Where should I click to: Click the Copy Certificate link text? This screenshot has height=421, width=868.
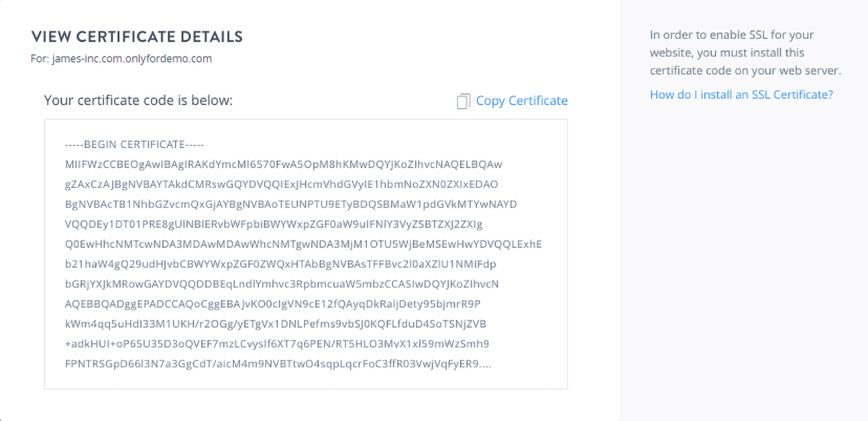click(522, 100)
